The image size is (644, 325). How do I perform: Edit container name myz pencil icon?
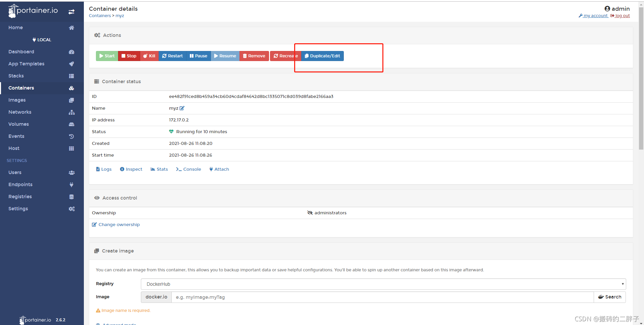[x=182, y=108]
